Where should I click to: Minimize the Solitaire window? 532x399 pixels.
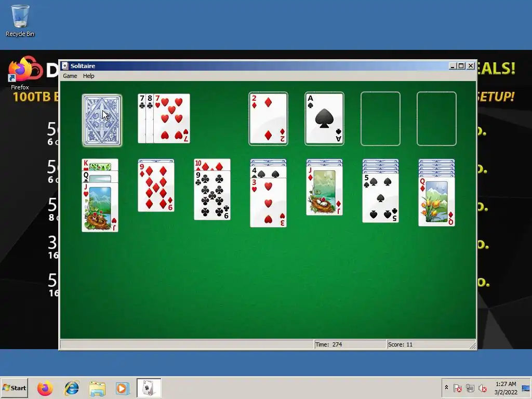[453, 66]
